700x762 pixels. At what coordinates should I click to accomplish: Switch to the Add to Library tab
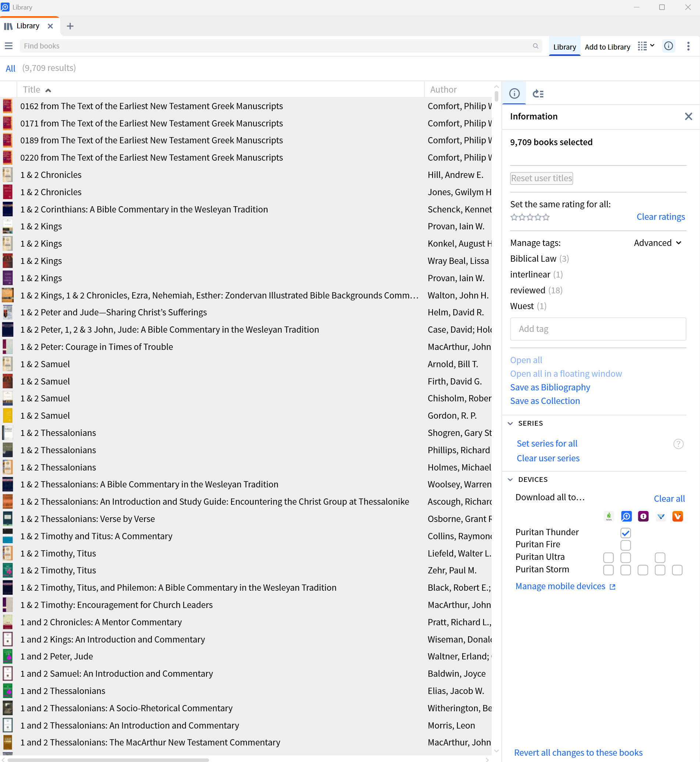[607, 46]
